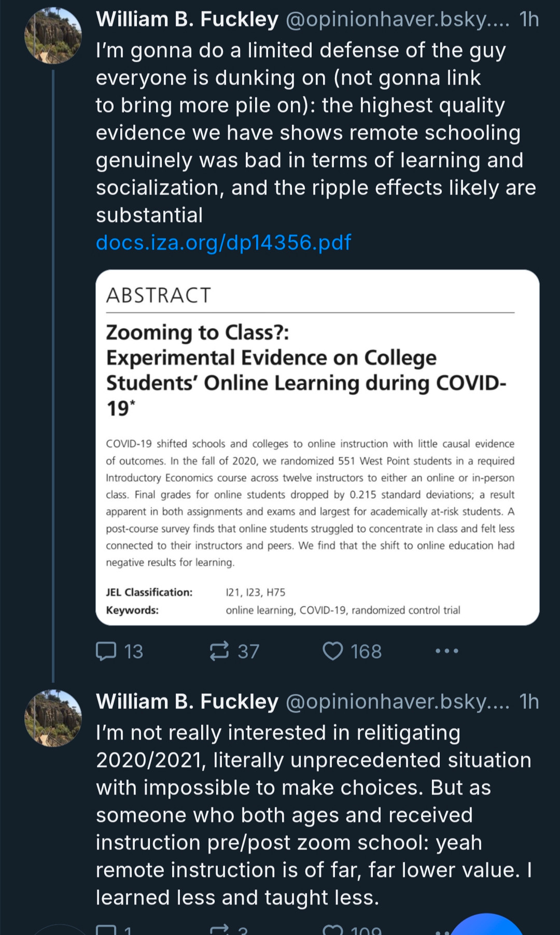
Task: Tap the @opinionhaver.bsky handle on first post
Action: click(397, 19)
